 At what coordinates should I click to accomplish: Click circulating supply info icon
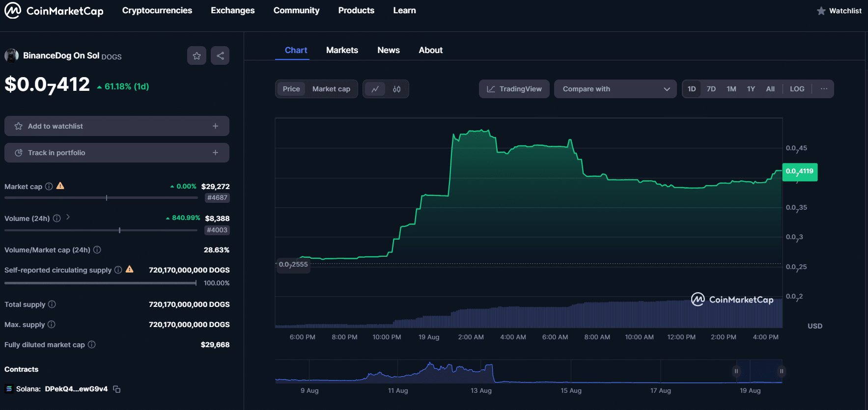tap(118, 270)
